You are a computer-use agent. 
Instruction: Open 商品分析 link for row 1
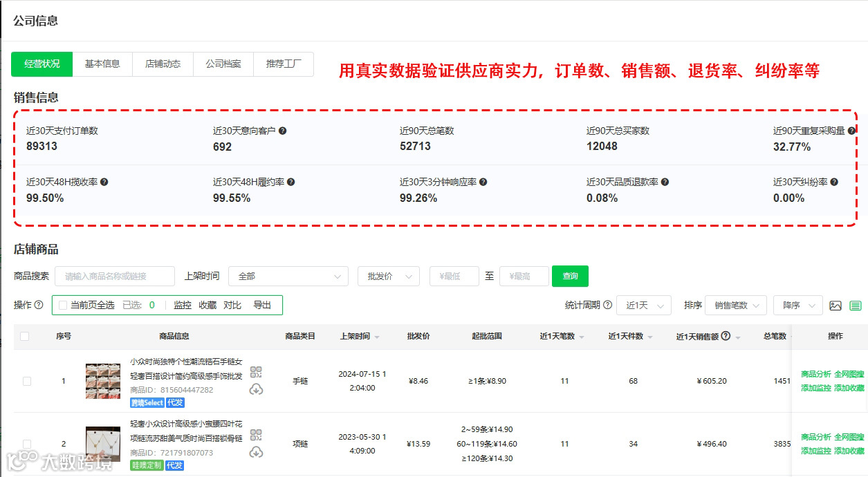(816, 374)
